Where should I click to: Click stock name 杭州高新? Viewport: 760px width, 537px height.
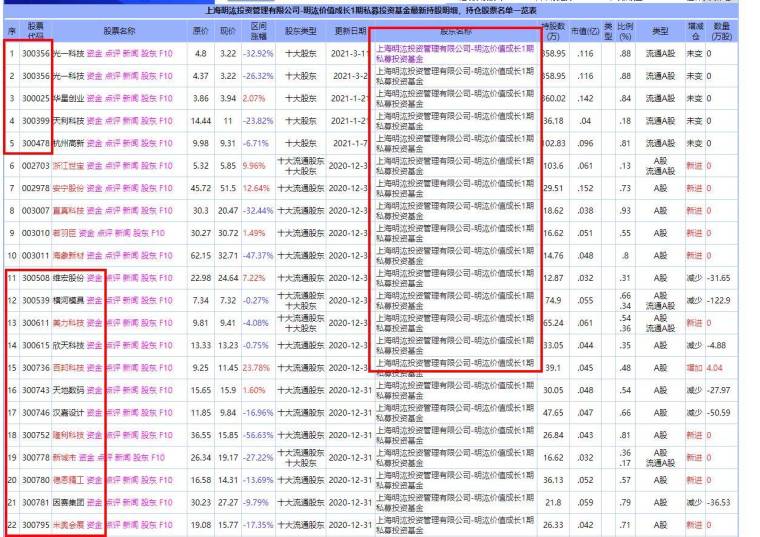pos(68,143)
